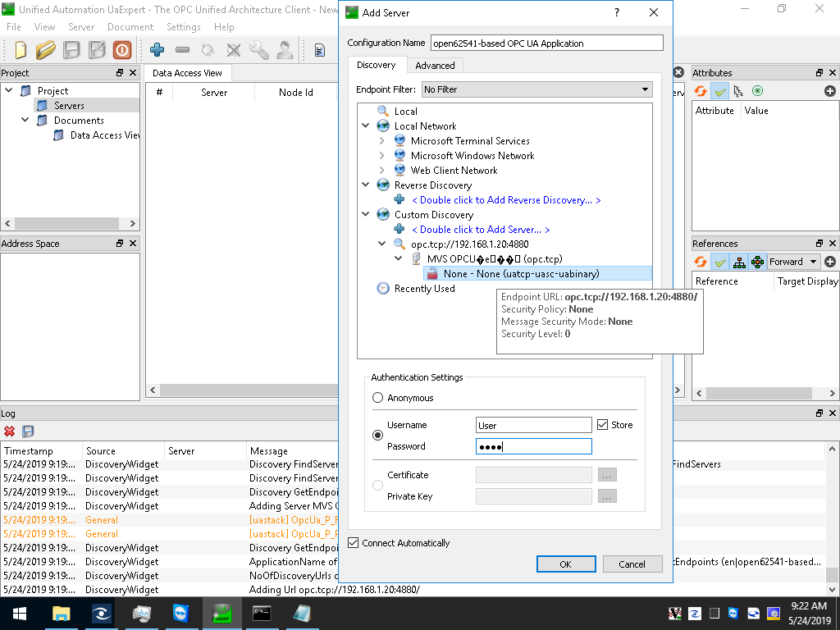Click the Save Project As toolbar icon
Screen dimensions: 840x630
97,50
